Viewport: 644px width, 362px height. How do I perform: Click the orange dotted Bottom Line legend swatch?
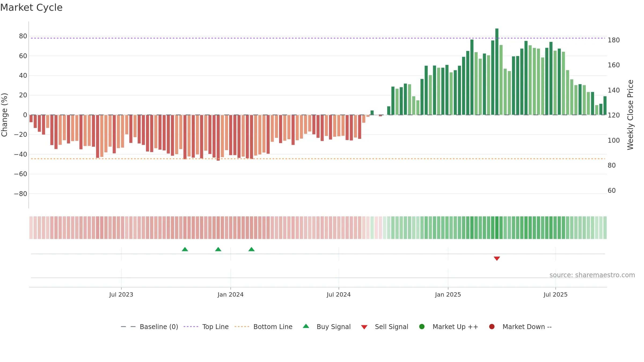242,327
